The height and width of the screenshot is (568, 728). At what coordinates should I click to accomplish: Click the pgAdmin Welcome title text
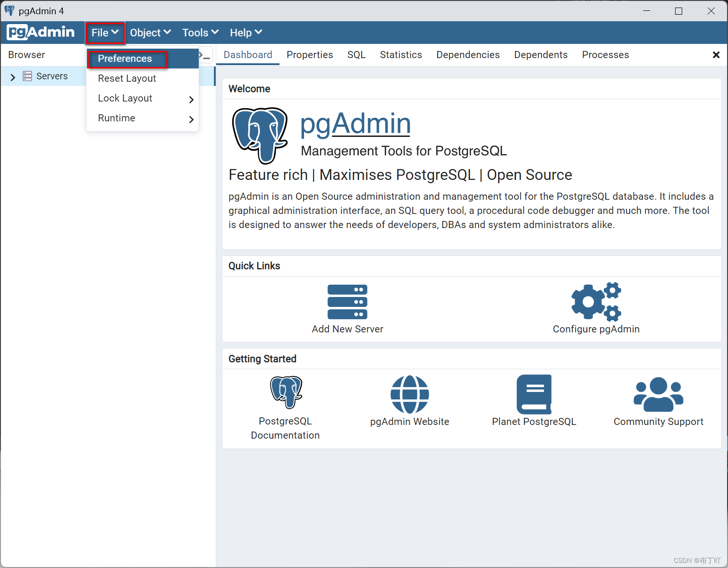coord(356,124)
